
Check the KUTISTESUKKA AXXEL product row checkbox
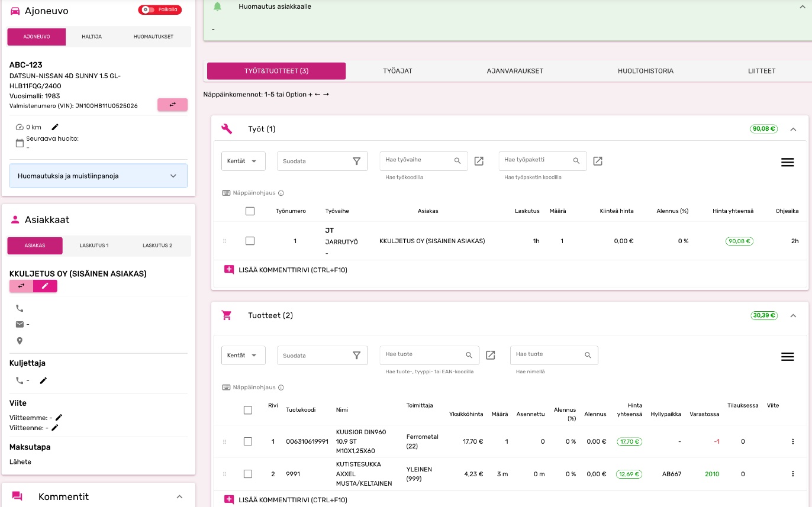click(x=248, y=474)
